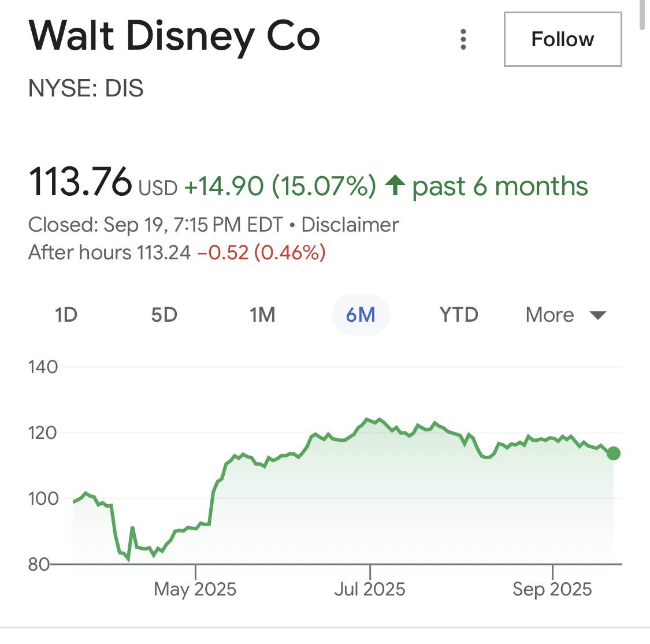Click the Jul 2025 axis marker
650x644 pixels.
coord(370,589)
